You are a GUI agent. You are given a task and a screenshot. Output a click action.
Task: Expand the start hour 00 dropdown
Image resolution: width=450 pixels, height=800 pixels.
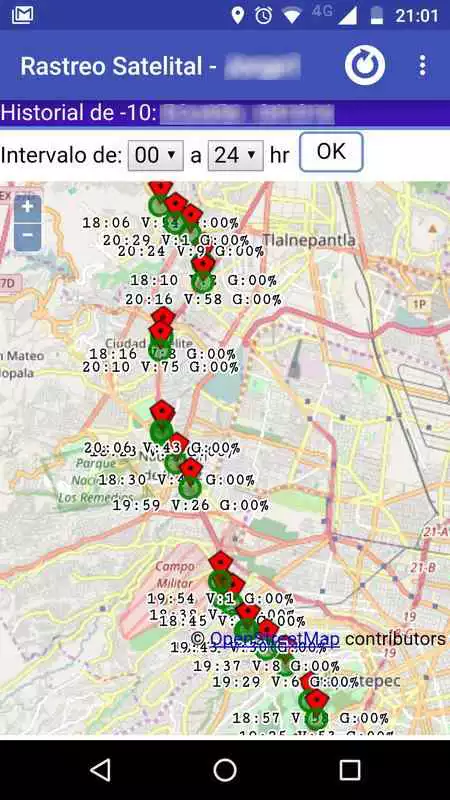tap(155, 155)
